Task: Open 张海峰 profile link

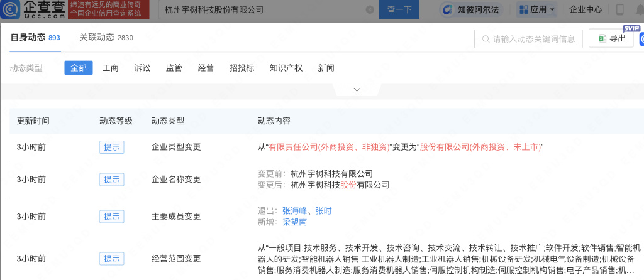Action: pyautogui.click(x=294, y=211)
